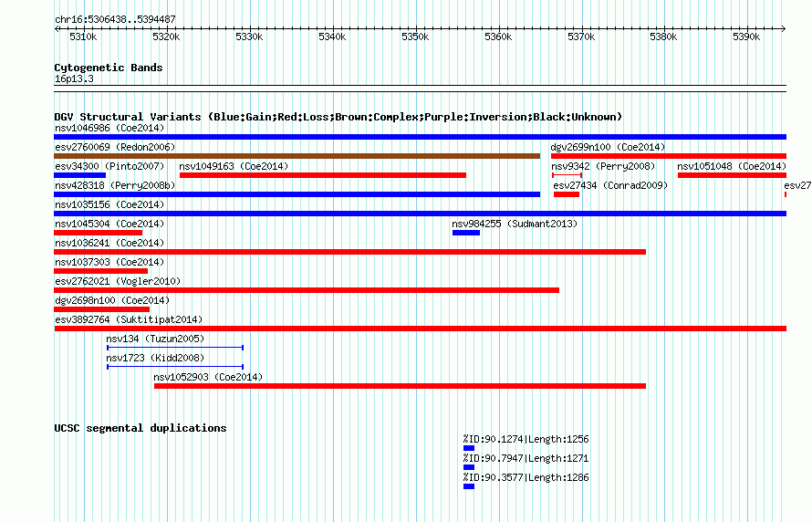Open the nsv1036241 (Coe2014) label
The width and height of the screenshot is (812, 522).
[109, 243]
